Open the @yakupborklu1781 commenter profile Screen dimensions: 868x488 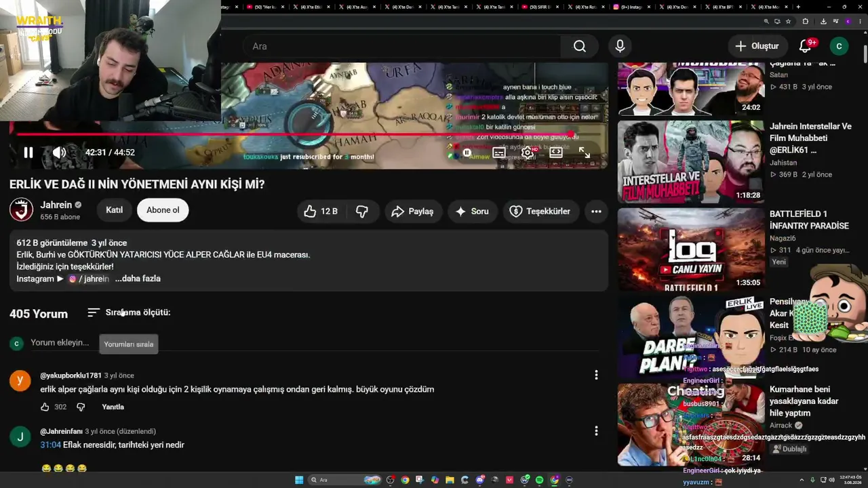pyautogui.click(x=71, y=375)
